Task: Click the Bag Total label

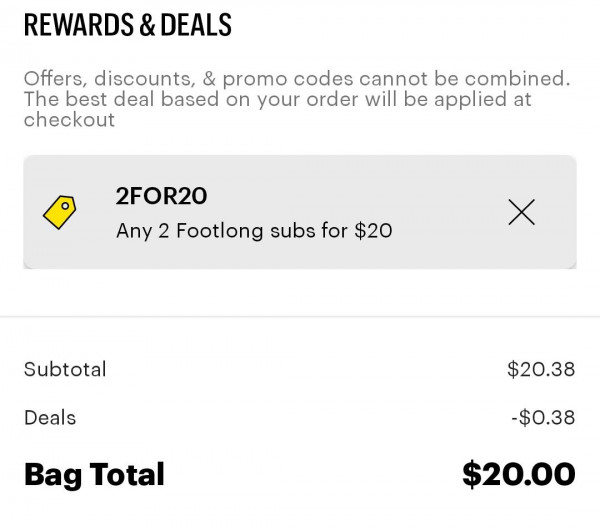Action: pyautogui.click(x=94, y=475)
